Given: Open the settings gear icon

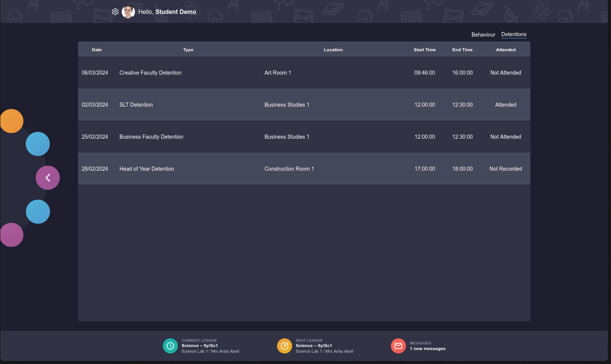Looking at the screenshot, I should (x=115, y=12).
